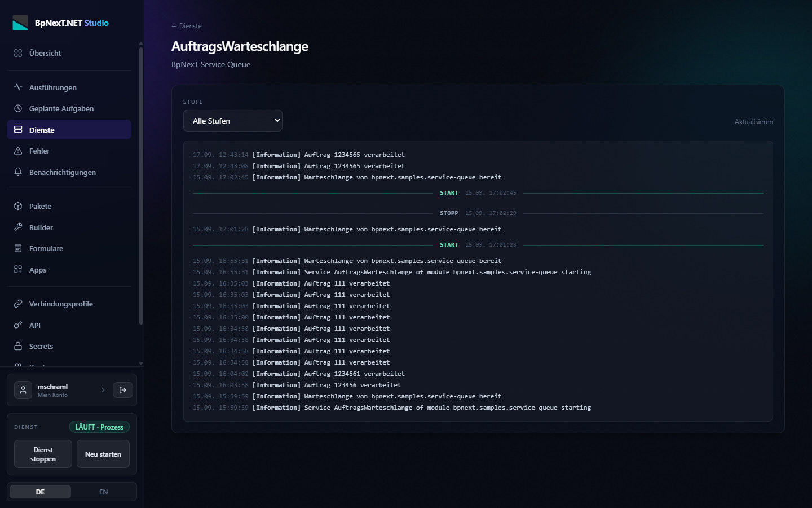Screen dimensions: 812x508
Task: Click the Neu starten button
Action: [x=103, y=454]
